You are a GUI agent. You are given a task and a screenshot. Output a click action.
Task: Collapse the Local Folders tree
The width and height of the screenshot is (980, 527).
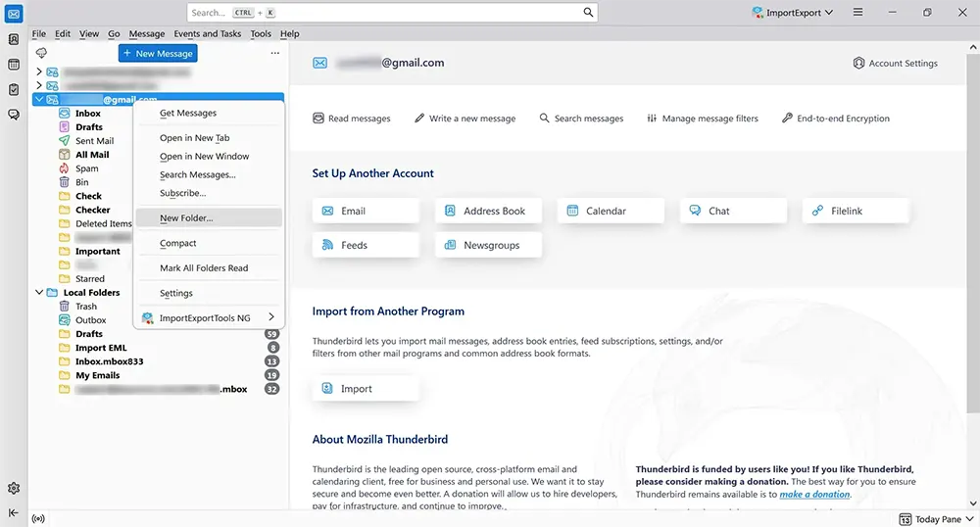pos(39,292)
